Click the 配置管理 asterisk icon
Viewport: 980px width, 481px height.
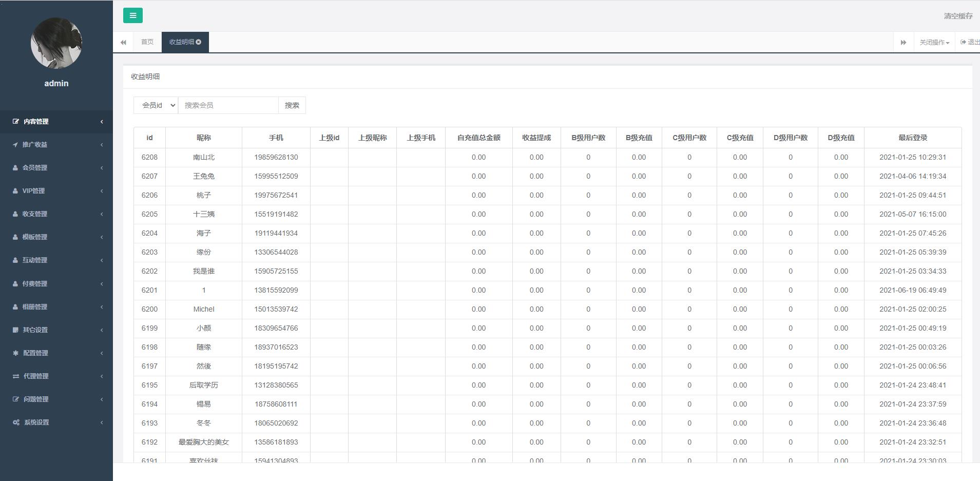pos(16,353)
